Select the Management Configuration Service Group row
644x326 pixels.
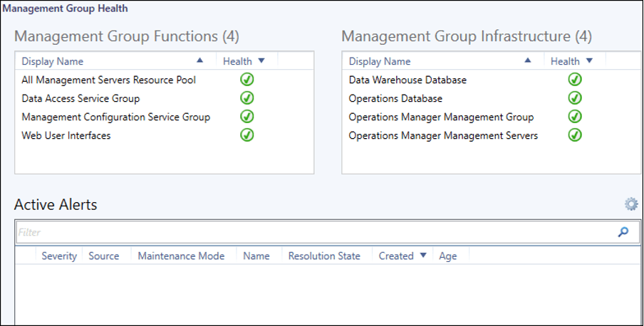point(116,117)
